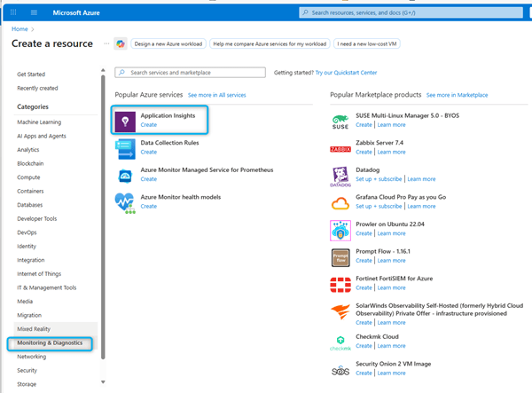Click the Application Insights lightbulb icon
The width and height of the screenshot is (532, 393).
click(125, 120)
